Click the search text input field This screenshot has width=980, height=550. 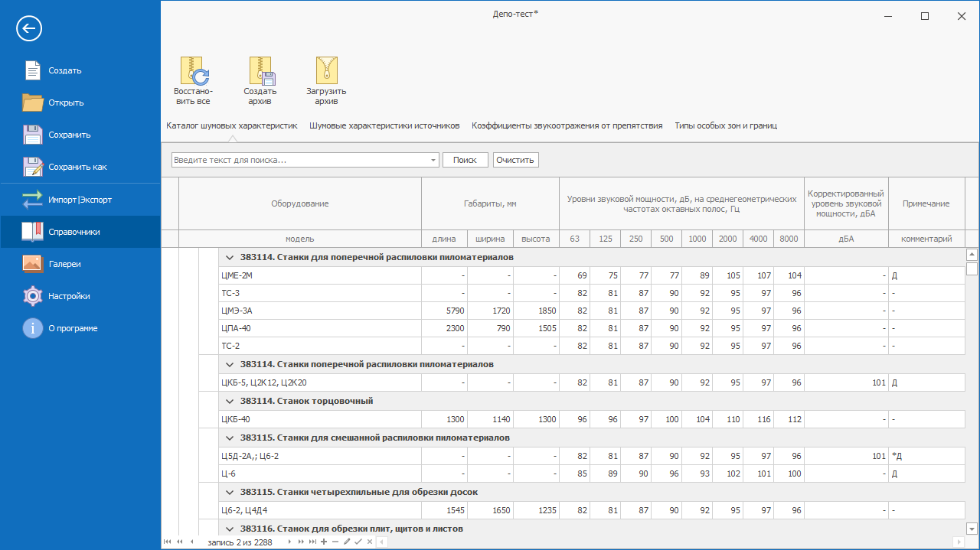(x=300, y=160)
